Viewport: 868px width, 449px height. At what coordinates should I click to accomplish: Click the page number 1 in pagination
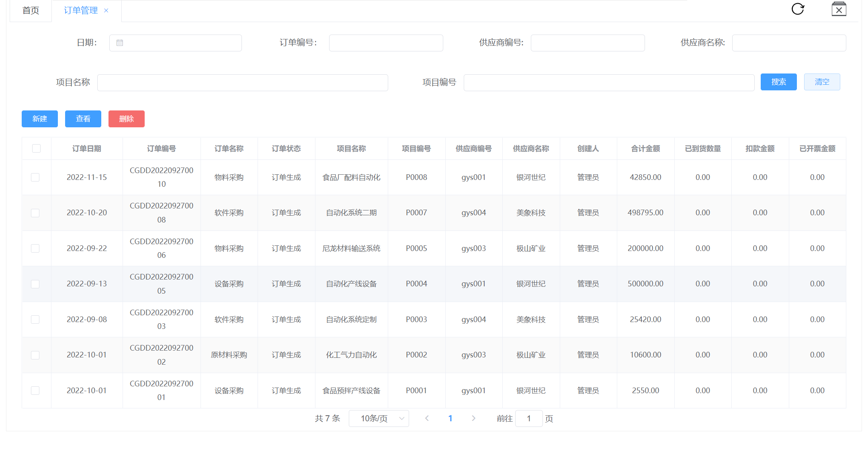point(450,418)
